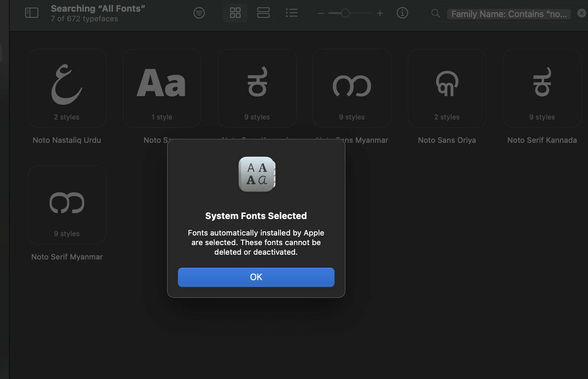Activate the samples view toggle
This screenshot has width=588, height=379.
[263, 13]
